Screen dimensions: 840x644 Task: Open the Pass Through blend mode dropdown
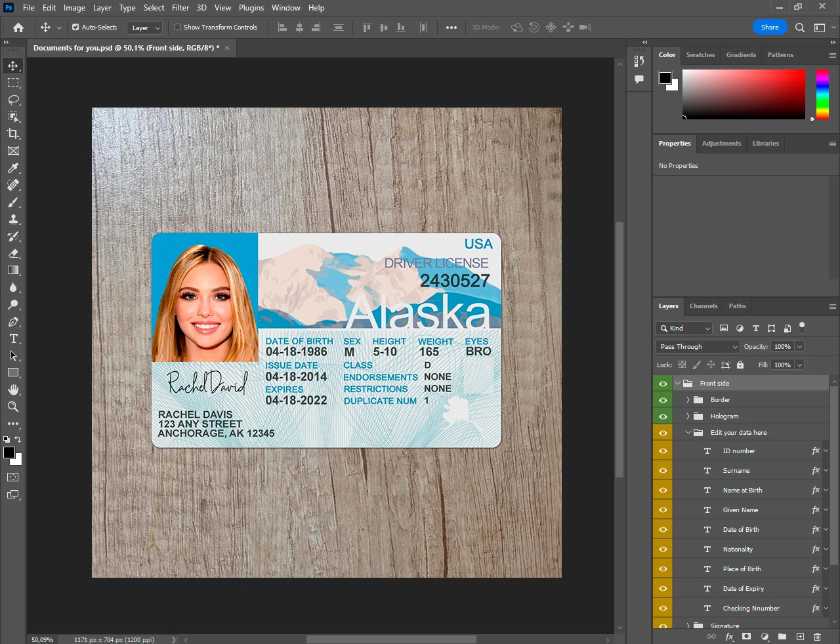click(x=698, y=347)
